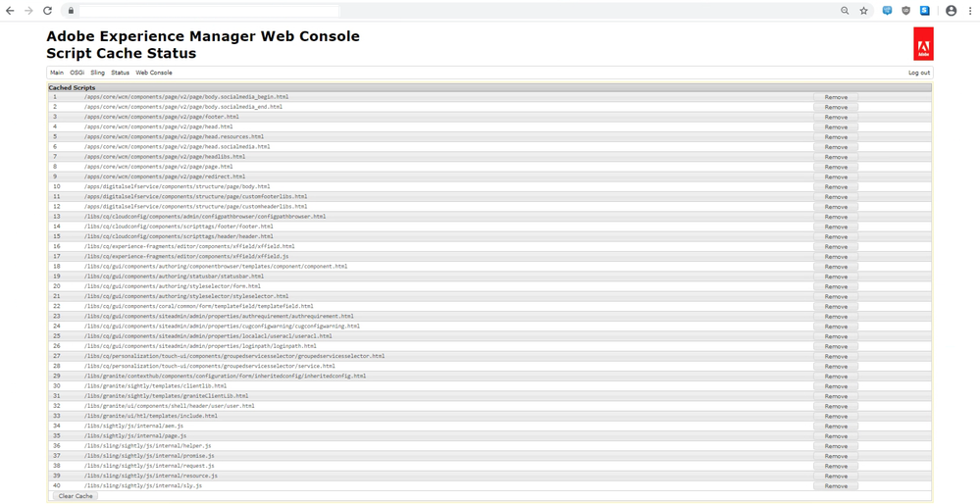Click the browser forward arrow

[x=27, y=11]
